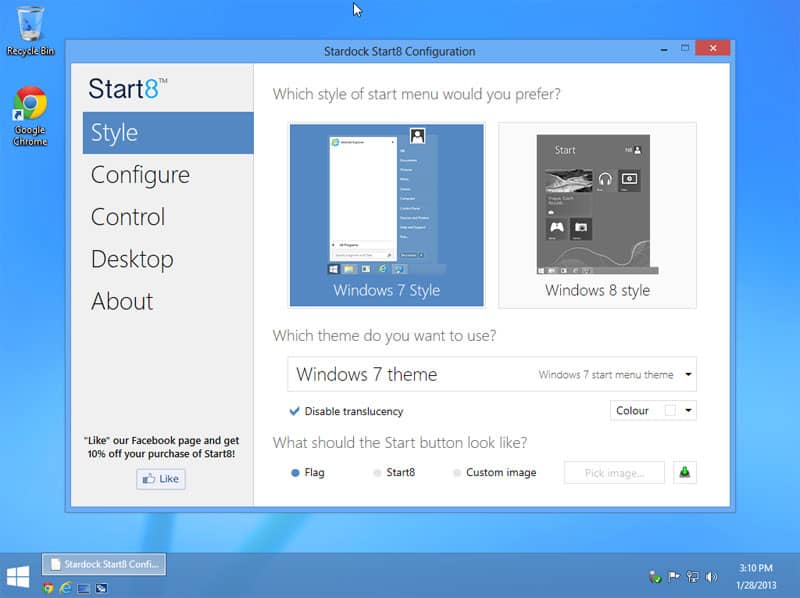Open the Recycle Bin desktop icon
This screenshot has height=598, width=800.
pyautogui.click(x=30, y=31)
